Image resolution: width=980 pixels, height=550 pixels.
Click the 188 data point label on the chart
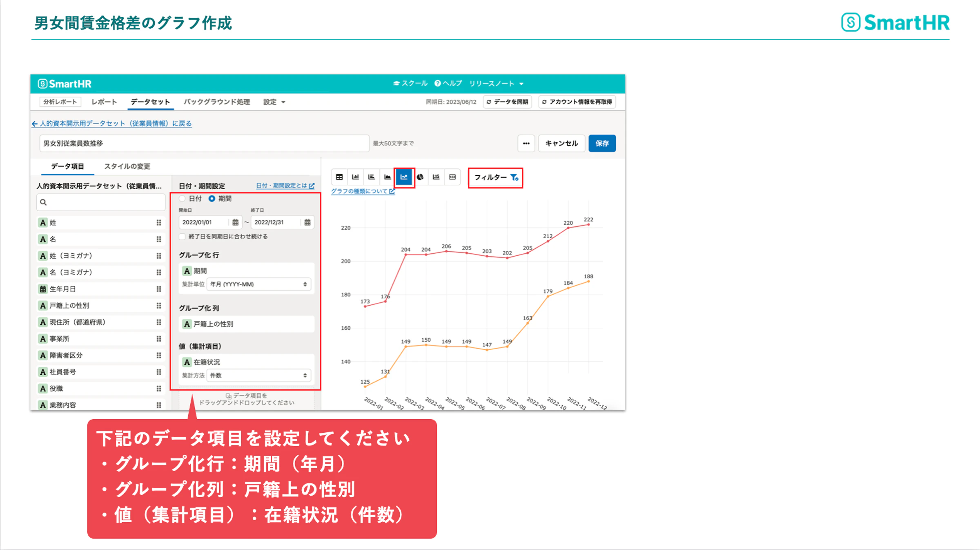588,276
